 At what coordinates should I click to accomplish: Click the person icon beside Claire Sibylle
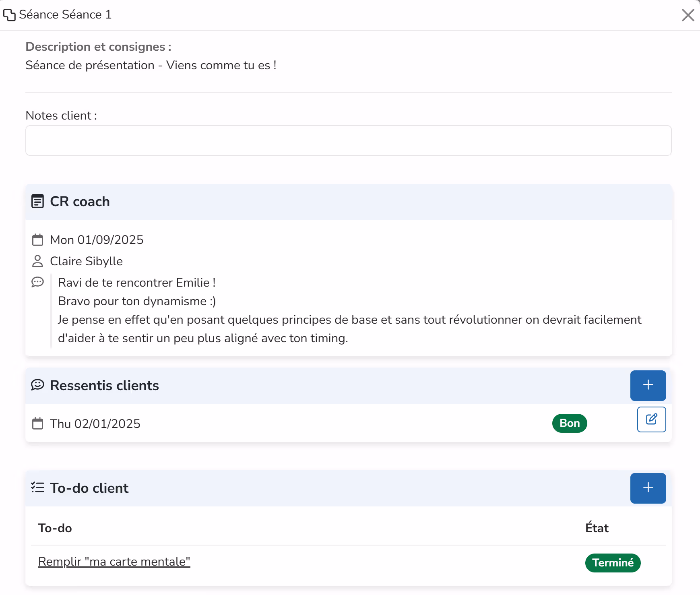37,261
